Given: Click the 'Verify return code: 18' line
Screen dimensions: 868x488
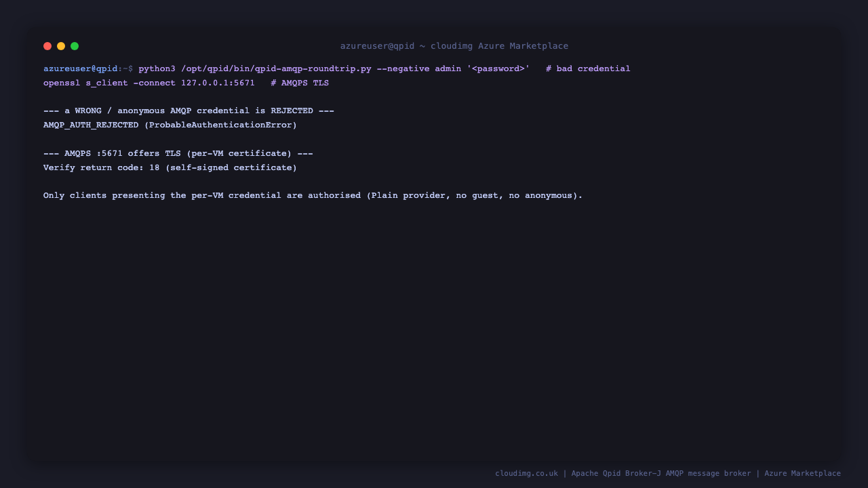Looking at the screenshot, I should (170, 167).
